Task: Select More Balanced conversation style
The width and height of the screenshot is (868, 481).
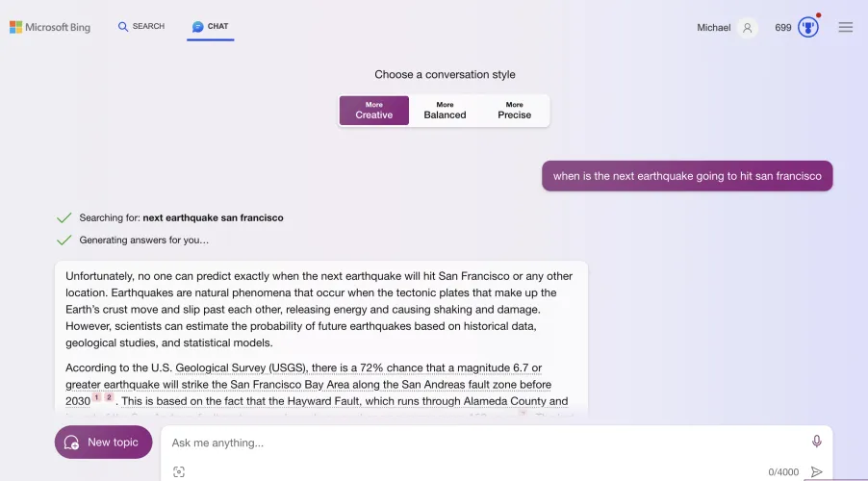Action: click(x=445, y=111)
